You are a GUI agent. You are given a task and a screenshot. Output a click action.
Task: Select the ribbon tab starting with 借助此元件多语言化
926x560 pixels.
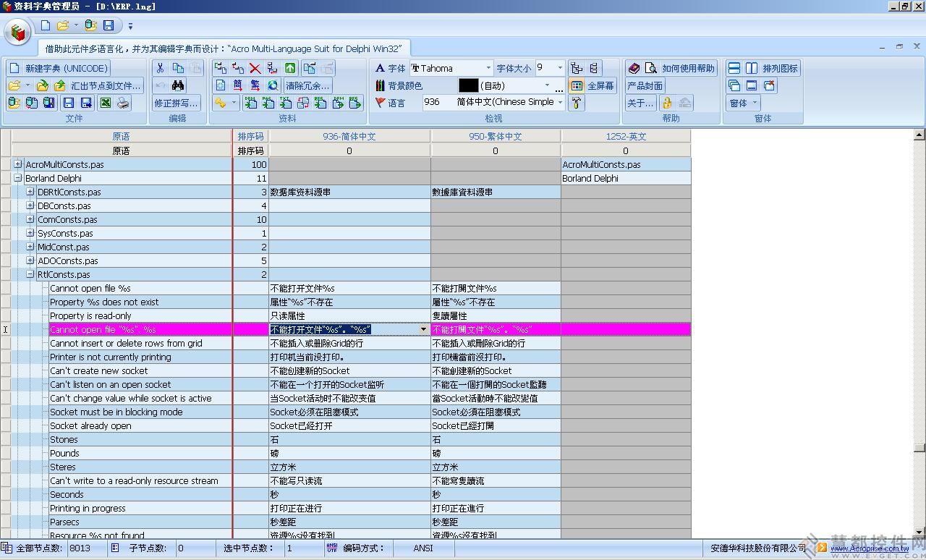tap(224, 48)
